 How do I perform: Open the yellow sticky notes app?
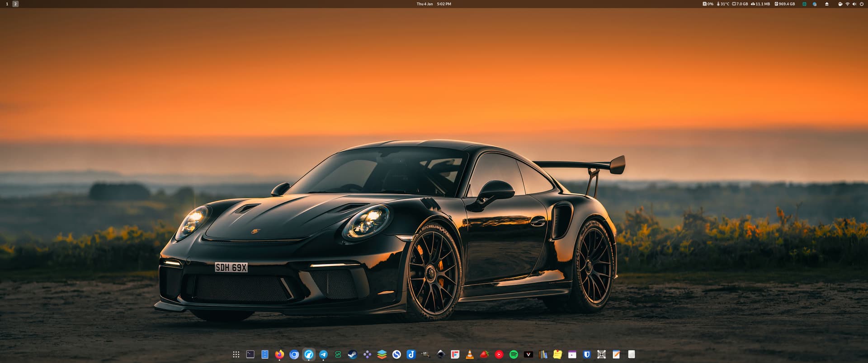coord(557,354)
